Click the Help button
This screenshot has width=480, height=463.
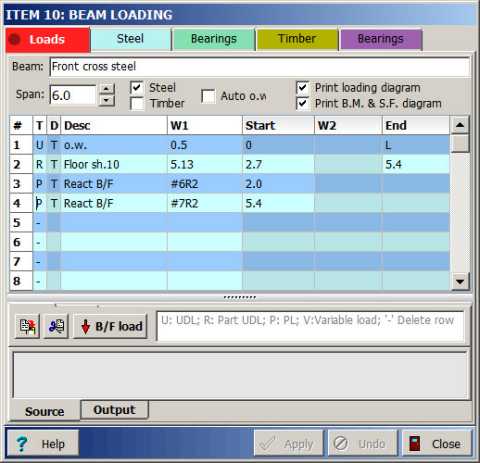[42, 444]
